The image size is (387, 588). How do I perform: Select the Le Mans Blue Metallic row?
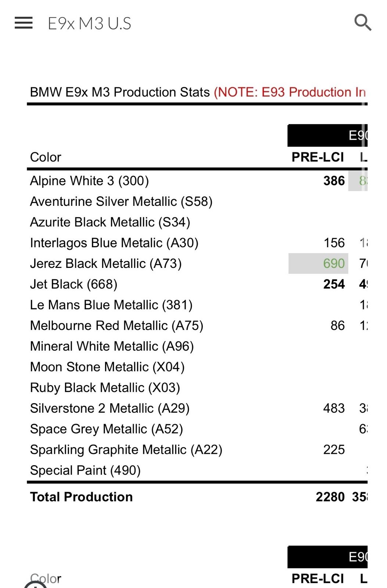point(197,305)
